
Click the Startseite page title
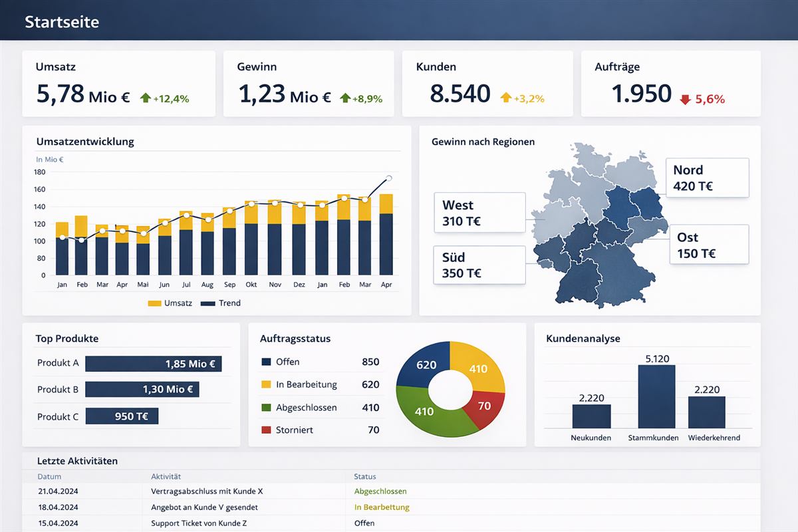point(62,22)
